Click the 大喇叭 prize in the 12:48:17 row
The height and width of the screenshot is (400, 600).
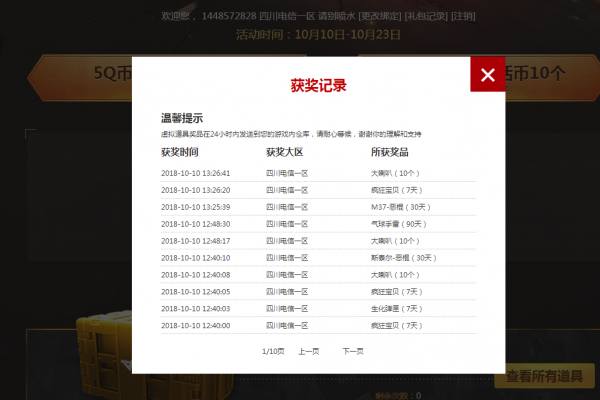(x=395, y=241)
